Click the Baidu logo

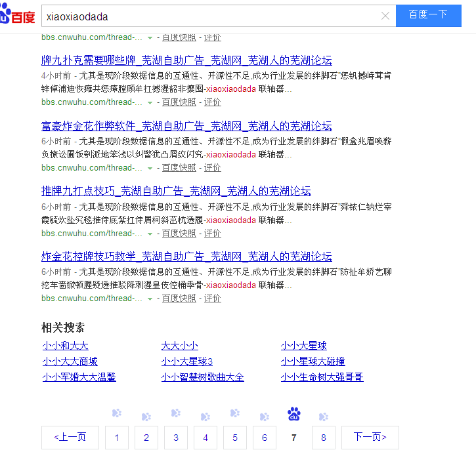17,14
